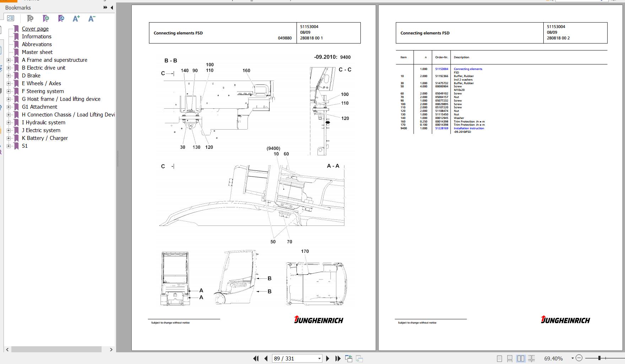Expand the bookmarks panel with double arrow
Image resolution: width=625 pixels, height=364 pixels.
[x=105, y=7]
